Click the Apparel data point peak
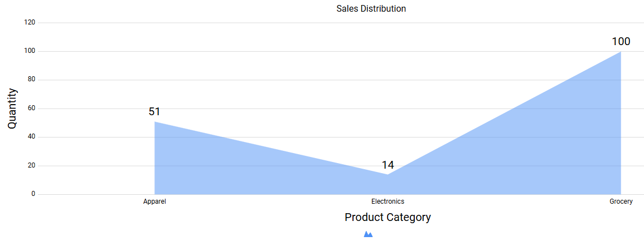 155,122
